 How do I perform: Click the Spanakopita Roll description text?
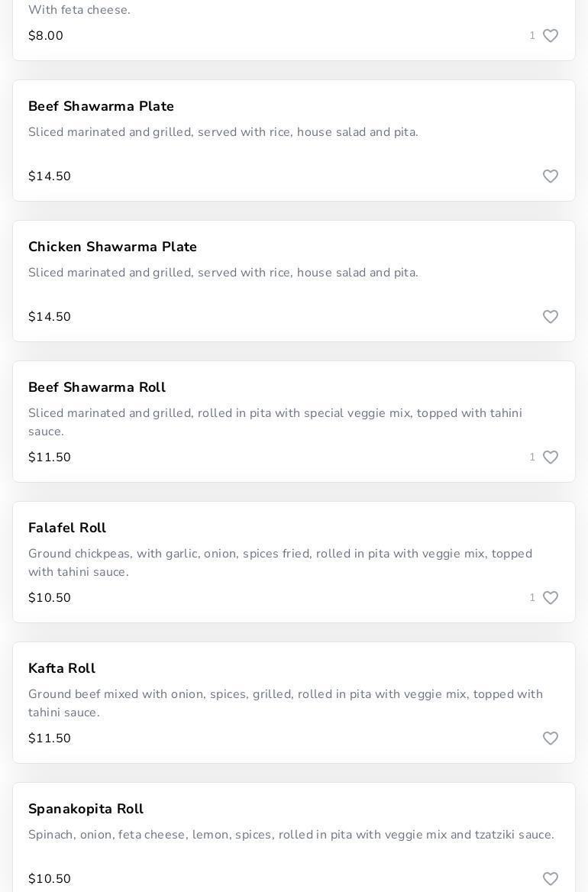[x=291, y=835]
